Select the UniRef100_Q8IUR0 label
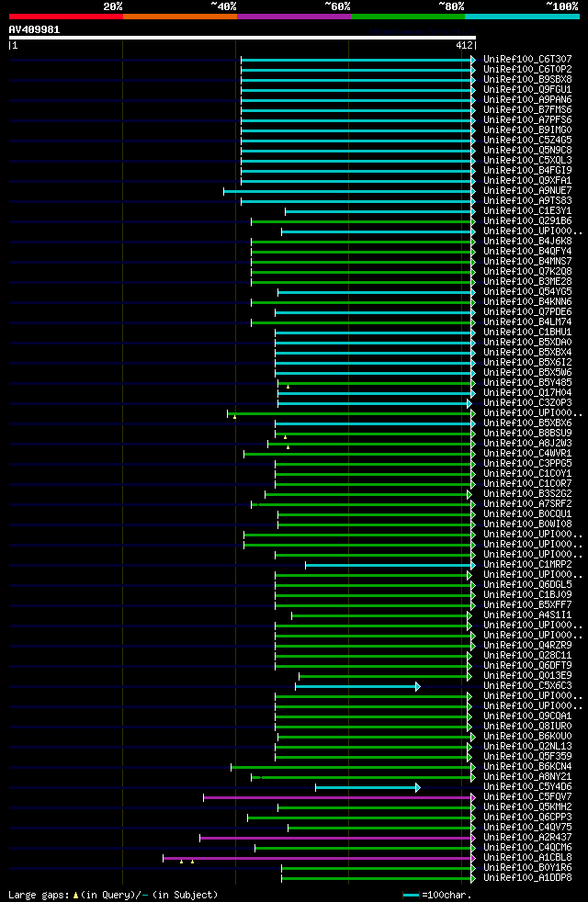 [x=527, y=727]
